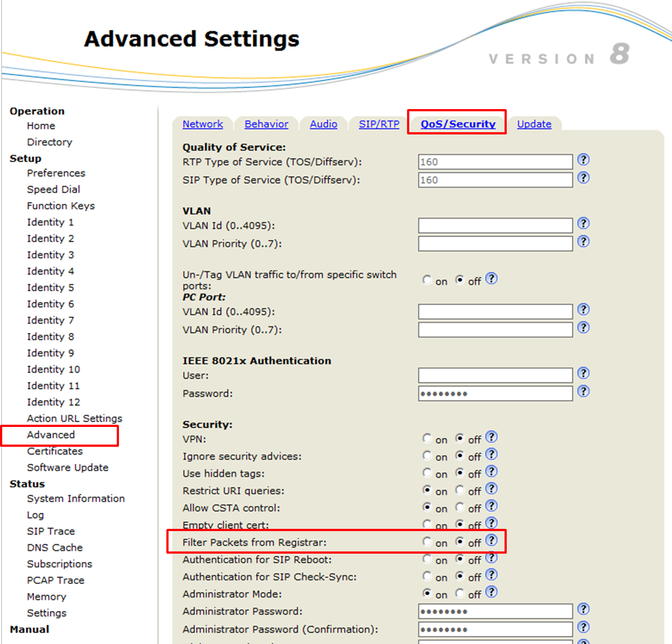Click the Administrator Password field
This screenshot has height=644, width=672.
[495, 611]
